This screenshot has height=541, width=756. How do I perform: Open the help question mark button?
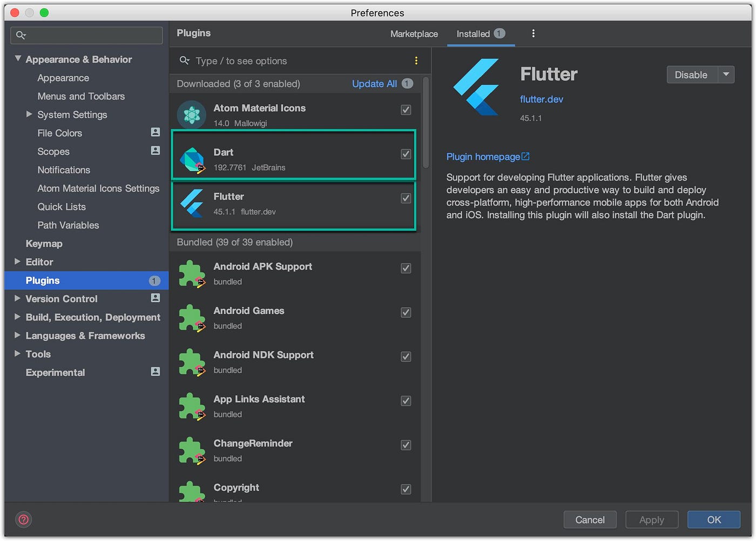(24, 519)
